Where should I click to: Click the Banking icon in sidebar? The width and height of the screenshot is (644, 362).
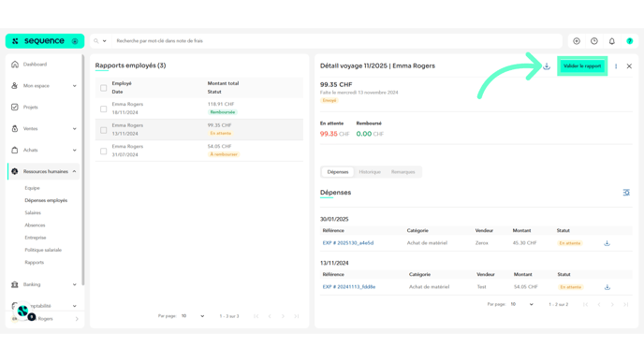coord(15,284)
